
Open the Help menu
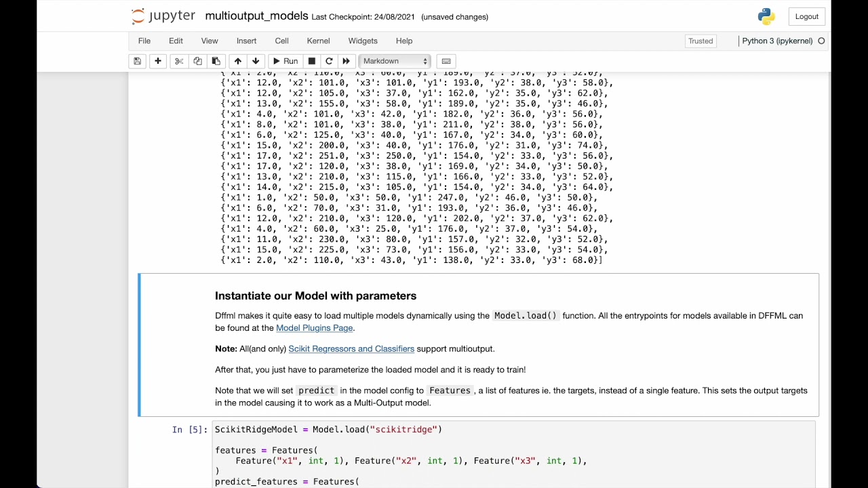[x=404, y=41]
